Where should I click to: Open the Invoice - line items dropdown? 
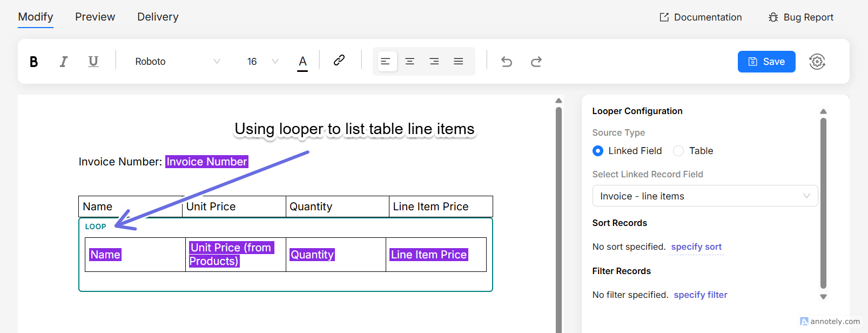click(705, 196)
